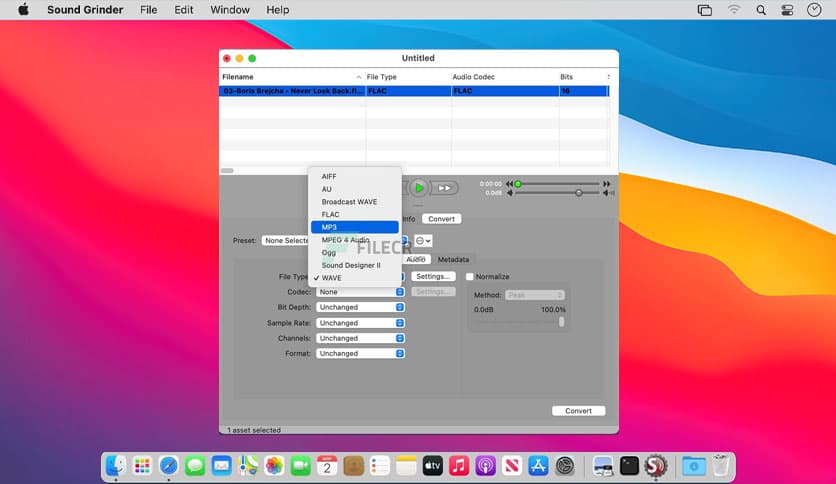Open the Sample Rate dropdown
The height and width of the screenshot is (484, 836).
360,323
